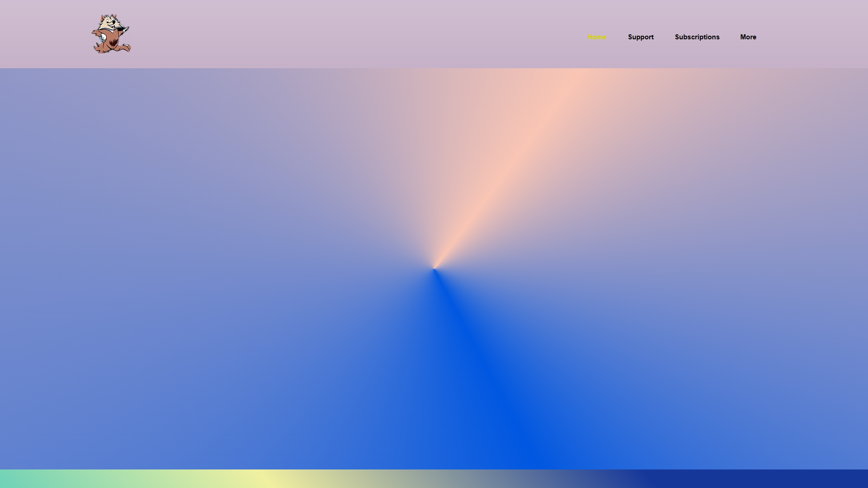Click the cartoon raccoon mascot logo
This screenshot has height=488, width=868.
point(111,34)
